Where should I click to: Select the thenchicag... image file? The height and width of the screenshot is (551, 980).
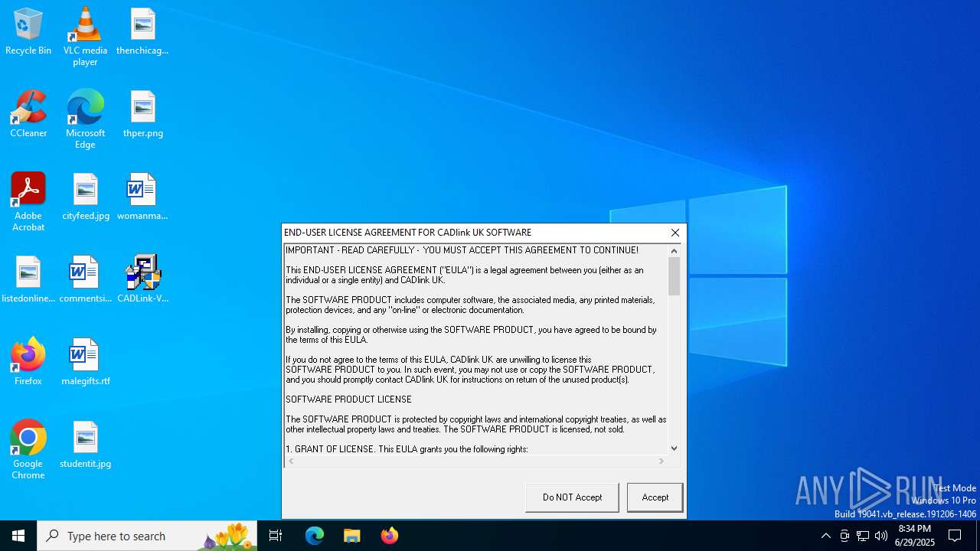[x=142, y=32]
